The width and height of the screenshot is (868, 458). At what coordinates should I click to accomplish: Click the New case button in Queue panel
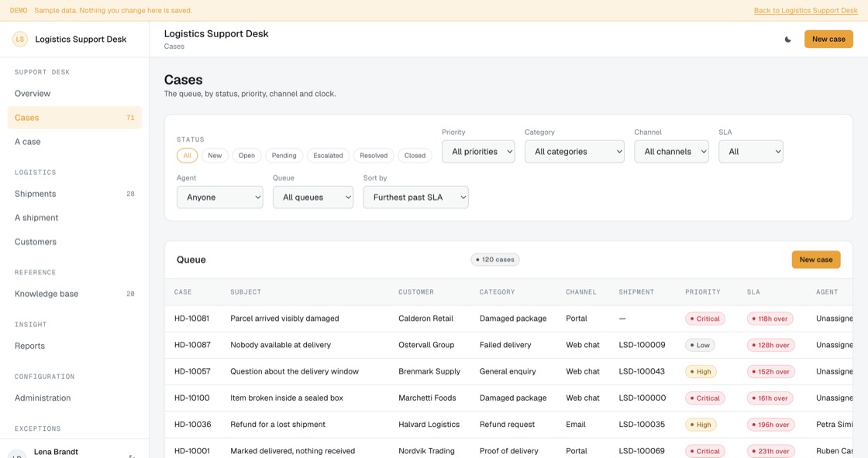click(x=816, y=260)
